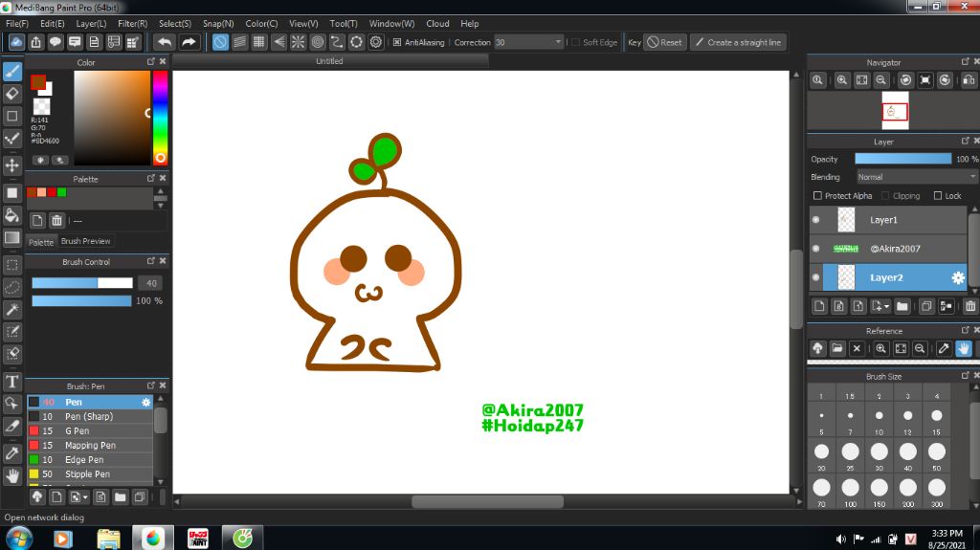Select the Stipple Pen brush
The image size is (980, 550).
(x=89, y=473)
